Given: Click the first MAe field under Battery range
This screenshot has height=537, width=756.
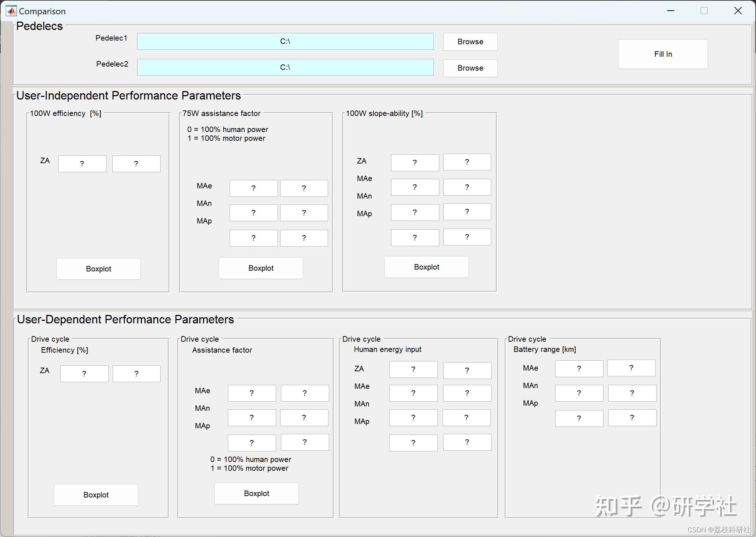Looking at the screenshot, I should [x=579, y=368].
